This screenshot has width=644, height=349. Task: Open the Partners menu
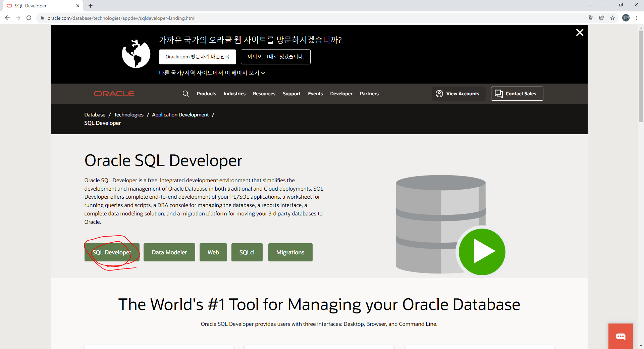(x=369, y=94)
